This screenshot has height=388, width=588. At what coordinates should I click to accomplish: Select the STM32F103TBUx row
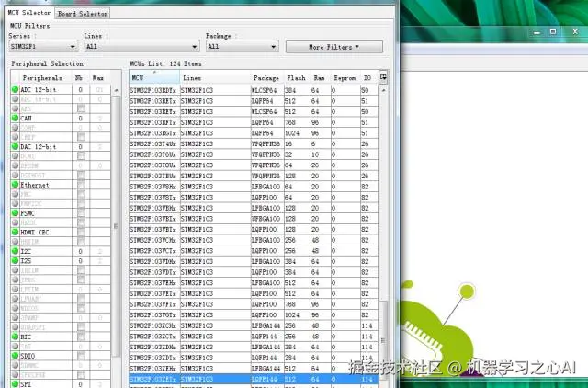coord(254,176)
